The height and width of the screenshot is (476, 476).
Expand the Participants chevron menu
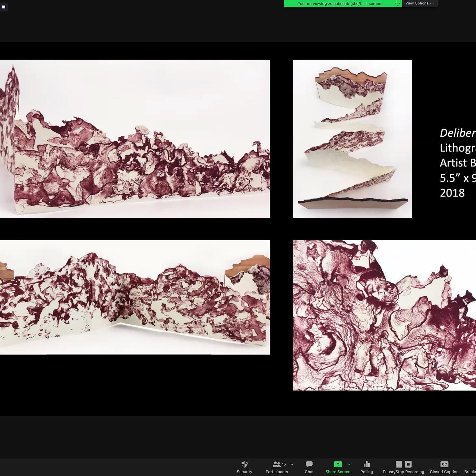(x=292, y=464)
